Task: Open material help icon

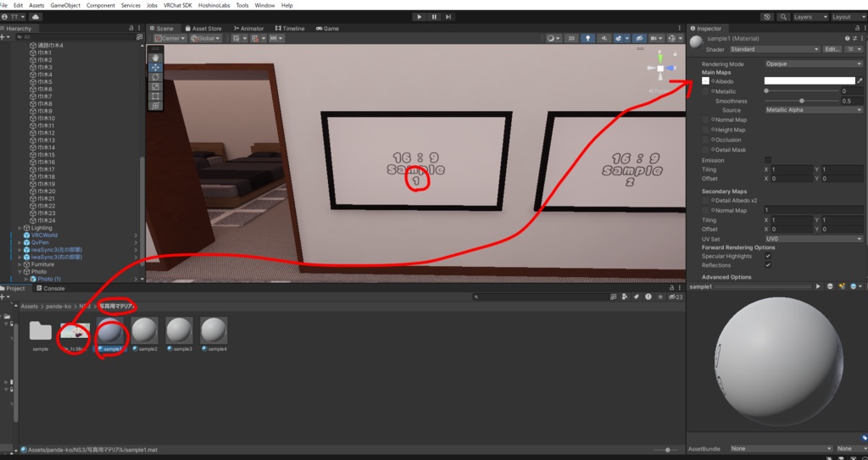Action: (x=847, y=38)
